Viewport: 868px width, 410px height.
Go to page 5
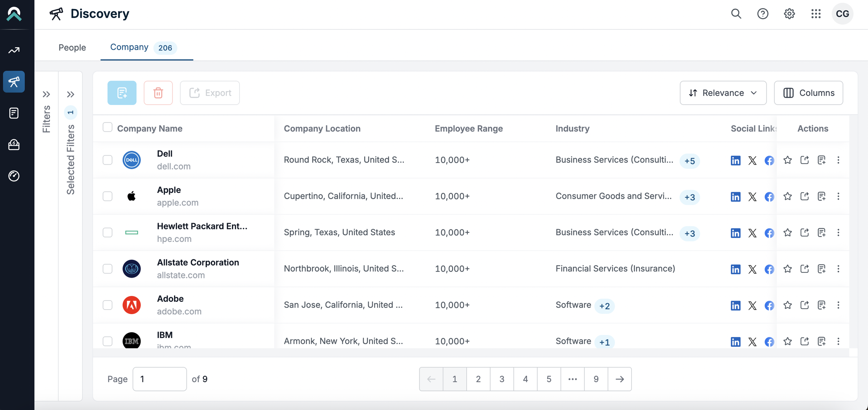coord(549,379)
